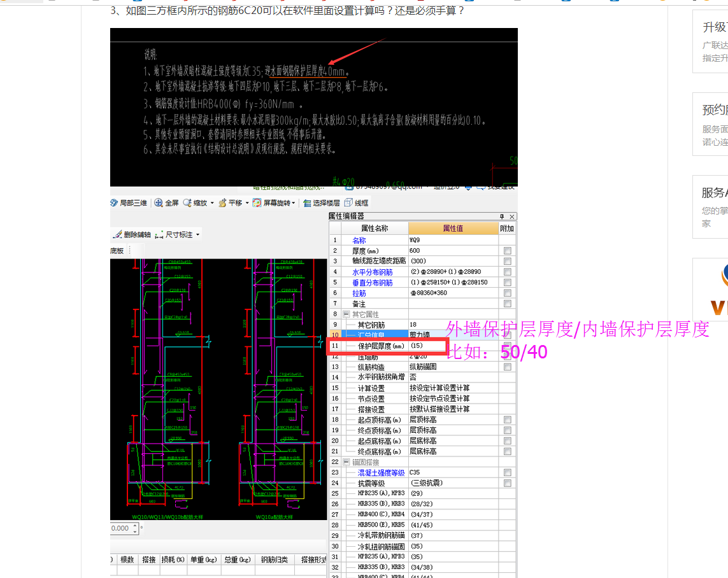Click the 拉筋 property link

pos(359,293)
